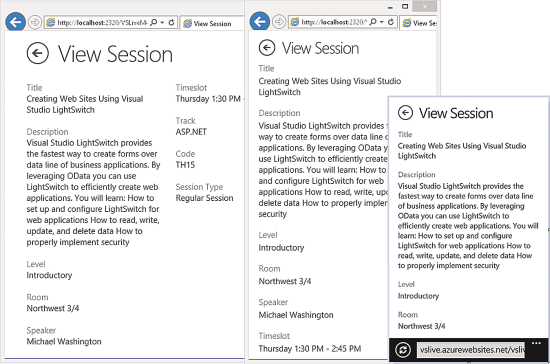Click the circled back arrow in middle View Session page

click(267, 47)
